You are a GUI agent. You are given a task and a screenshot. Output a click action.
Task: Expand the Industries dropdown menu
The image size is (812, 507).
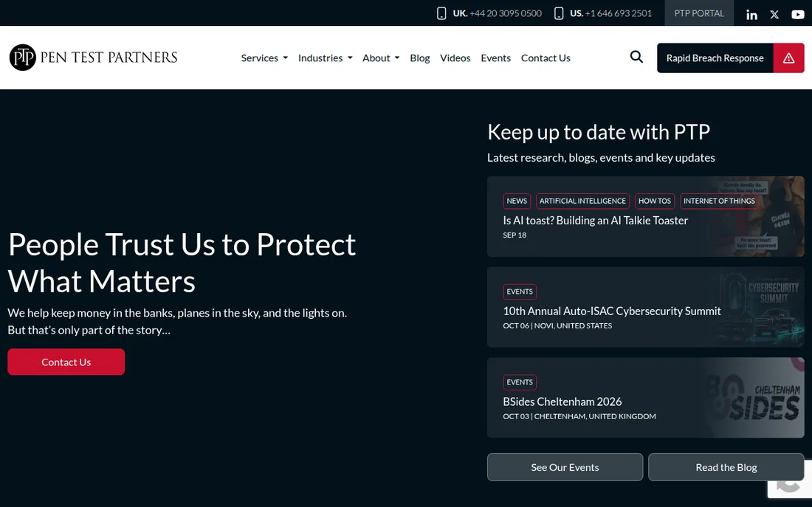[326, 58]
